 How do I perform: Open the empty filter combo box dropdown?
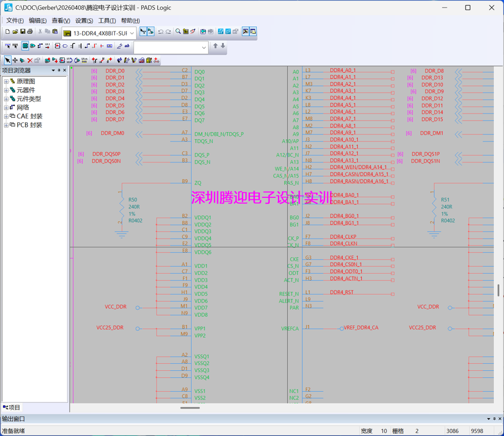pyautogui.click(x=204, y=48)
